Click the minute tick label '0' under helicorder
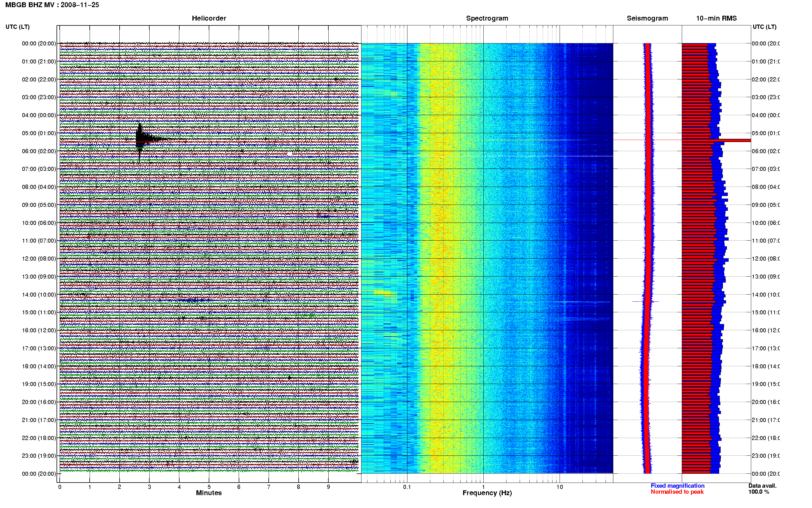Screen dimensions: 812x508 click(x=60, y=487)
